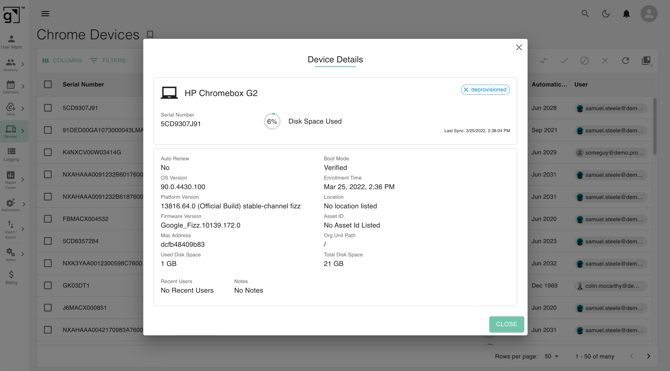Click the green CLOSE button

[x=506, y=324]
